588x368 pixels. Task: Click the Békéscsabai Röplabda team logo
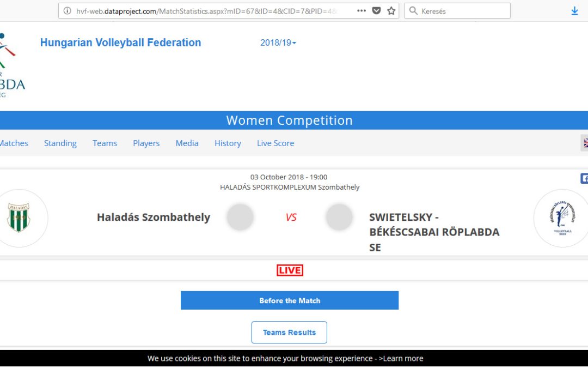[561, 218]
